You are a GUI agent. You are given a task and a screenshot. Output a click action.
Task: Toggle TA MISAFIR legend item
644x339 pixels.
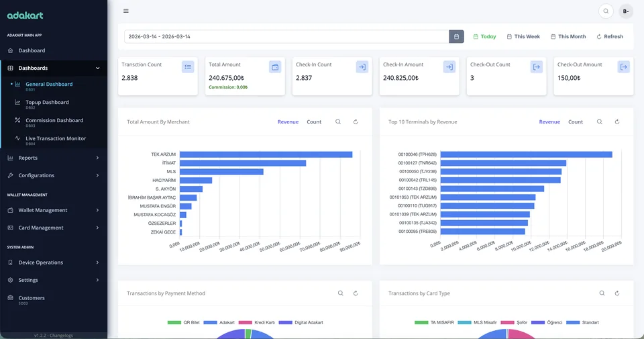(434, 323)
